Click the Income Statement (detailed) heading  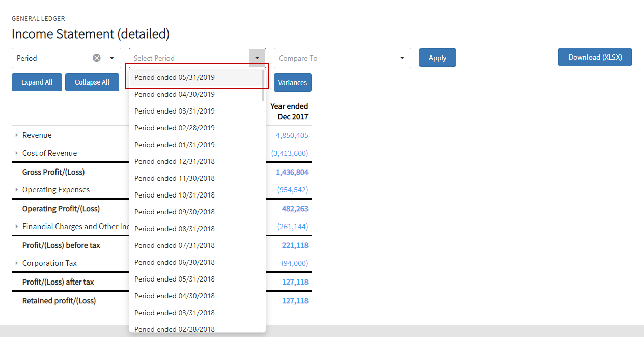pos(91,34)
